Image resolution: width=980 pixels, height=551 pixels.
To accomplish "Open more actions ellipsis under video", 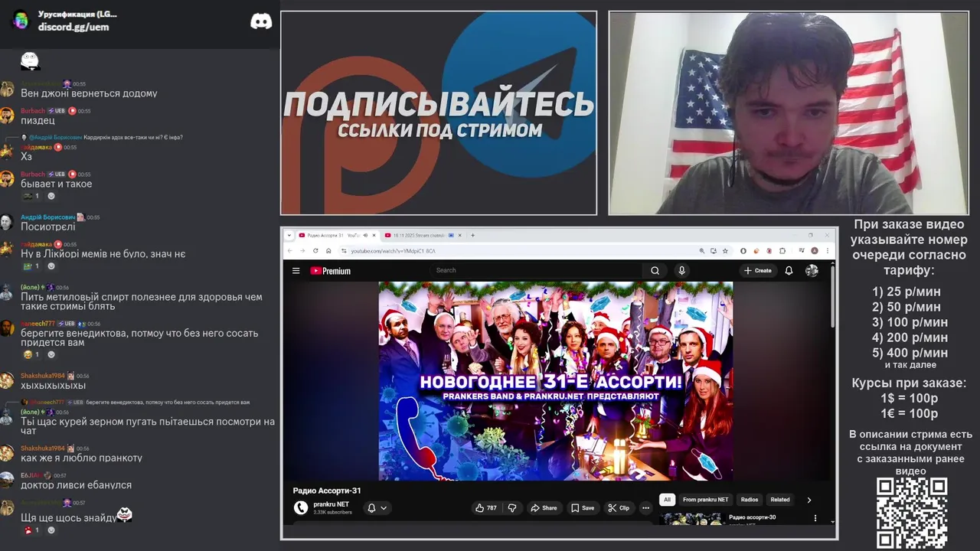I will tap(645, 507).
